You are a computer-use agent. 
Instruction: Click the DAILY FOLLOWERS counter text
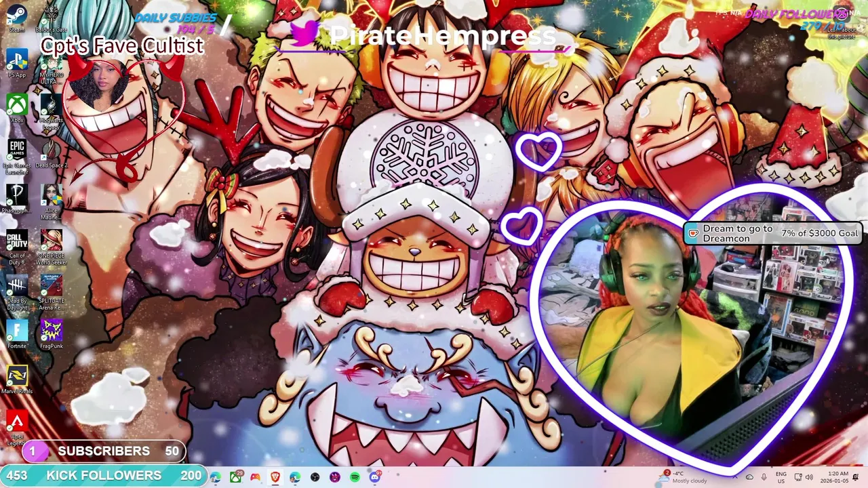point(797,20)
